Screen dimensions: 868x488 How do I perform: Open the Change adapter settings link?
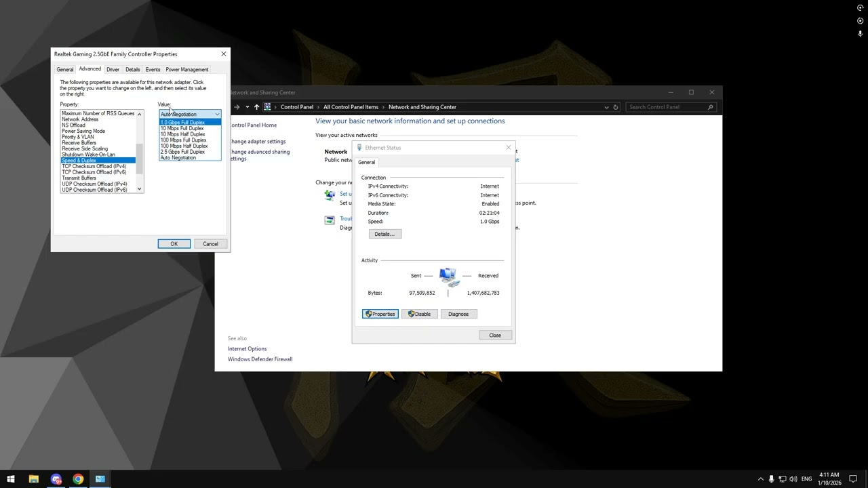pos(258,142)
